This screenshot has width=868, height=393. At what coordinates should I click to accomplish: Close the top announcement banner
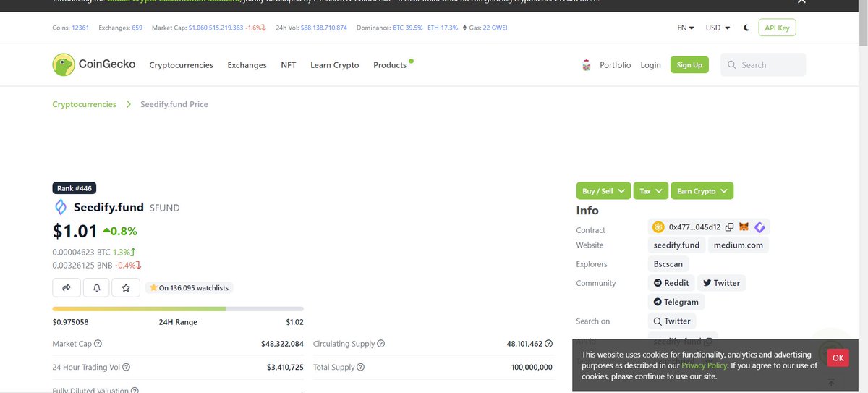tap(801, 1)
